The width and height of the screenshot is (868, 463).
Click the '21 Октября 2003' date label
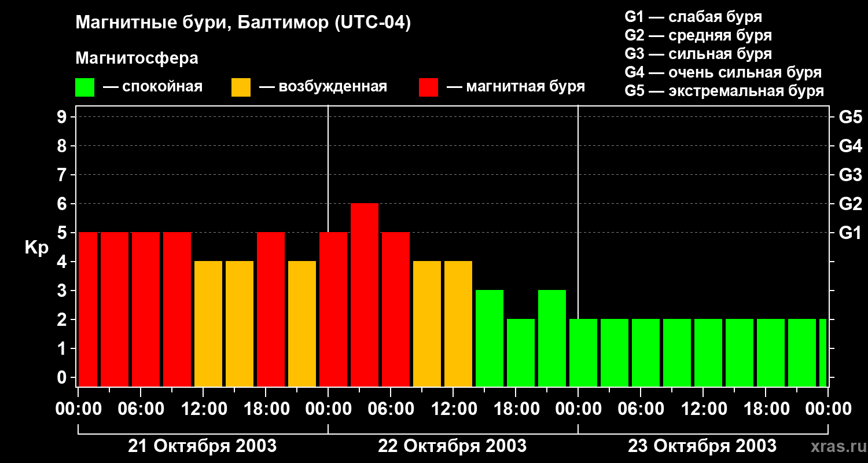(x=203, y=446)
